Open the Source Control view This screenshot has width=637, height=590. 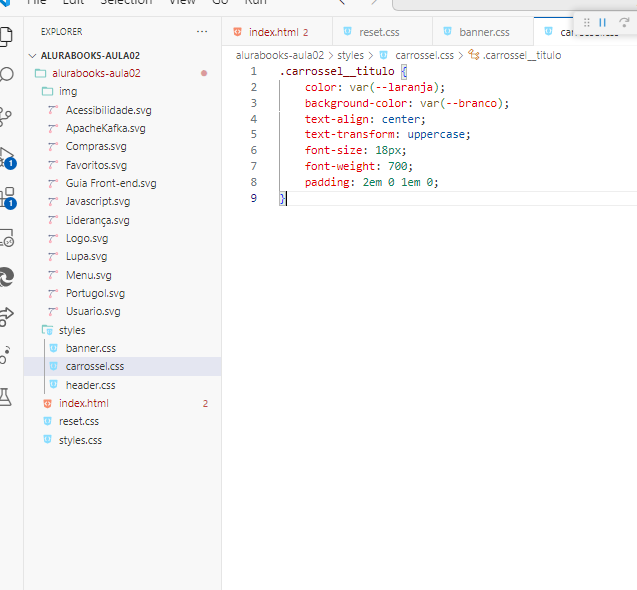point(5,117)
